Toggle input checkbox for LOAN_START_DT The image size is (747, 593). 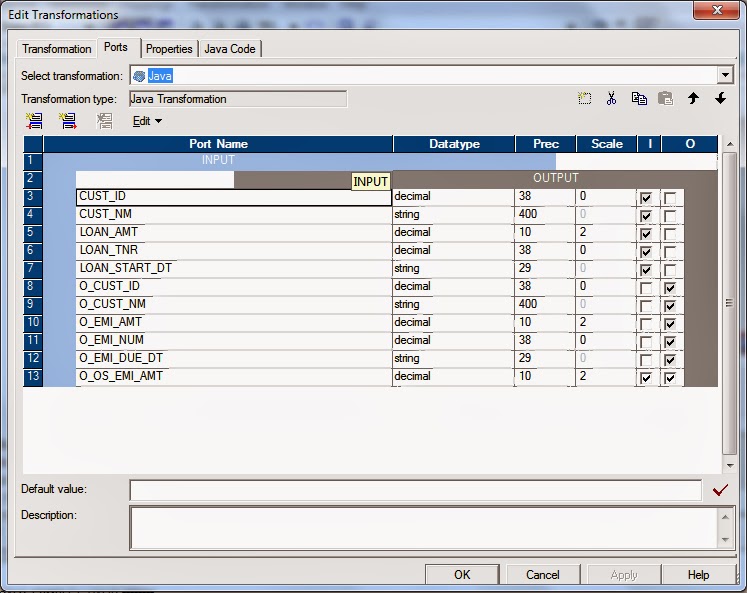pos(646,270)
